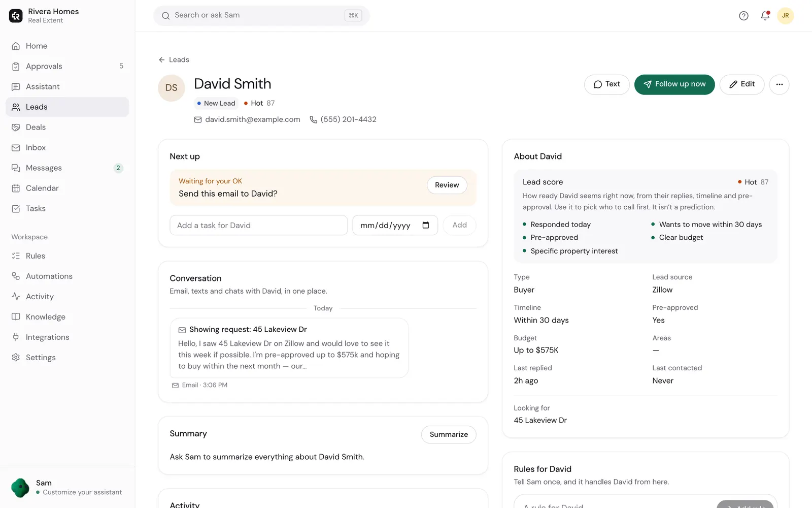The image size is (812, 508).
Task: Click the mm/dd/yyyy date field
Action: click(x=395, y=225)
